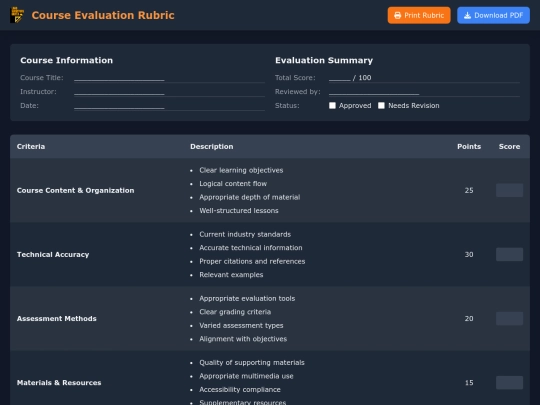Click 'Logical content flow' bullet

pos(233,184)
